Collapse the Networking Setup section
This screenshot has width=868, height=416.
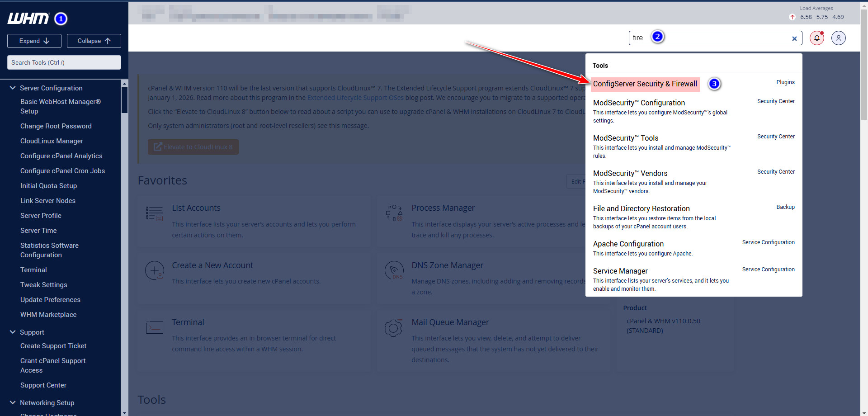[13, 402]
